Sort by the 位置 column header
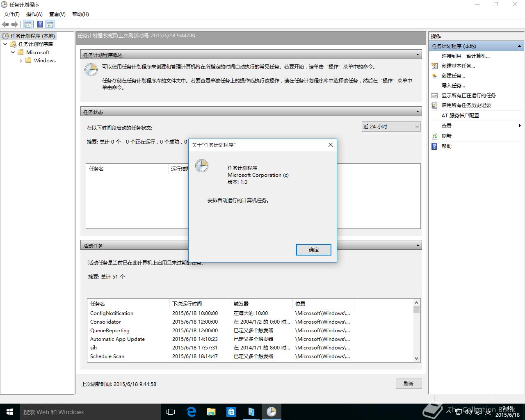 pos(323,304)
